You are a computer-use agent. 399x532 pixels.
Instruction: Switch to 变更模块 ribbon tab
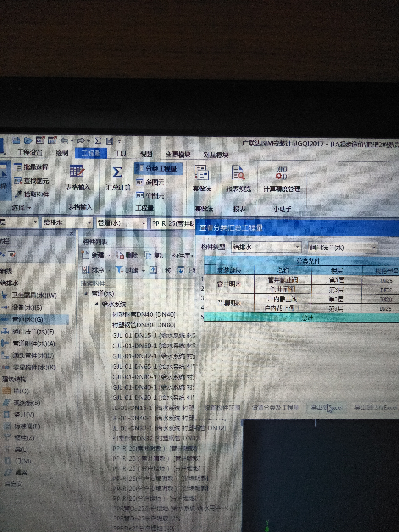[178, 154]
